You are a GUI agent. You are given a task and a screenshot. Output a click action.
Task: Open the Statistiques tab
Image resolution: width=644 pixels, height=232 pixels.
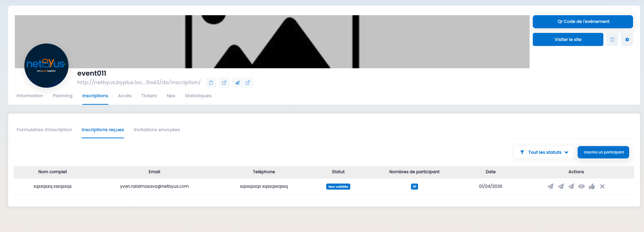click(198, 96)
